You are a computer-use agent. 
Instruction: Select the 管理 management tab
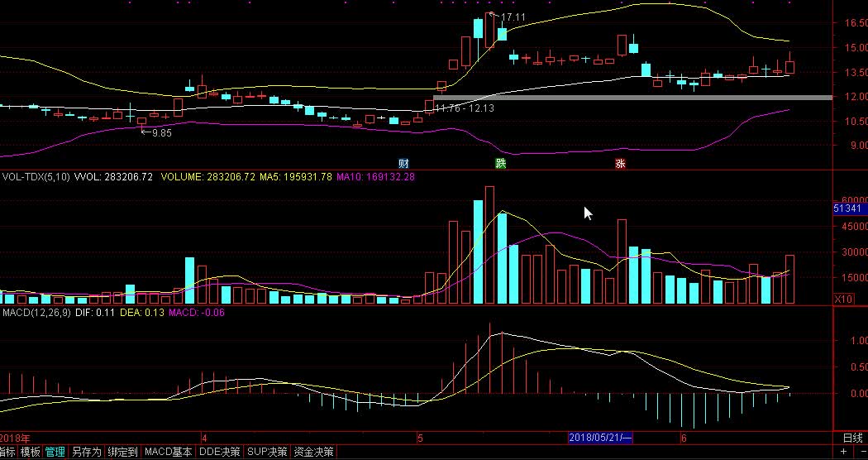pyautogui.click(x=55, y=452)
